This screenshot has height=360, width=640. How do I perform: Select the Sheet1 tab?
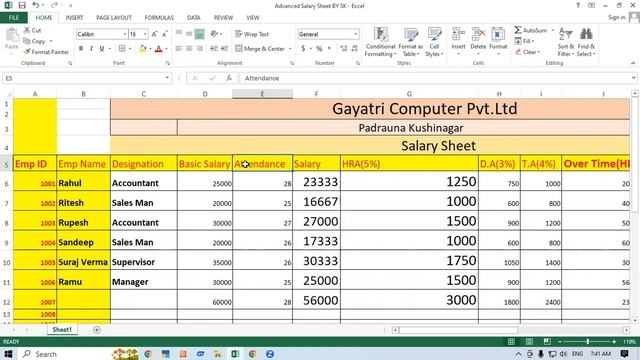pos(62,330)
